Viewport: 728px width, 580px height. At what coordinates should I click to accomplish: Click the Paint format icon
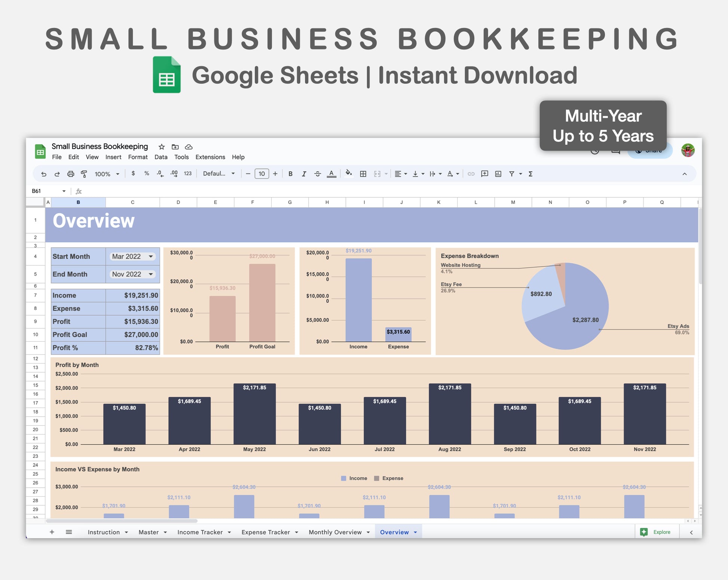pyautogui.click(x=84, y=174)
